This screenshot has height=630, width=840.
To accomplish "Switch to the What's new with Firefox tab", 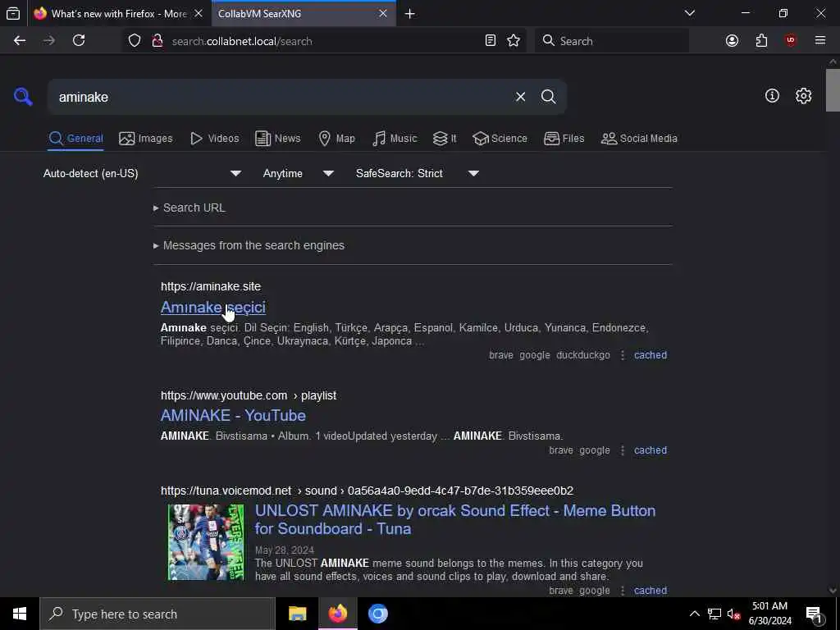I will tap(118, 13).
